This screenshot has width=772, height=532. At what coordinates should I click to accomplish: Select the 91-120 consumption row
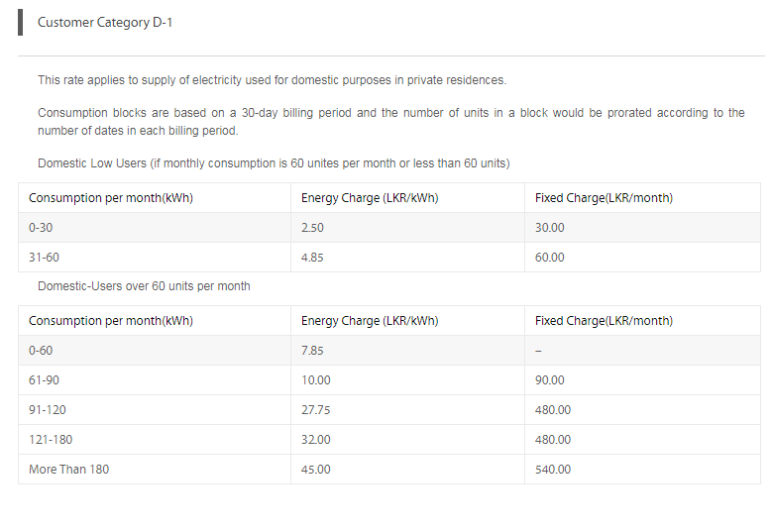pos(388,409)
